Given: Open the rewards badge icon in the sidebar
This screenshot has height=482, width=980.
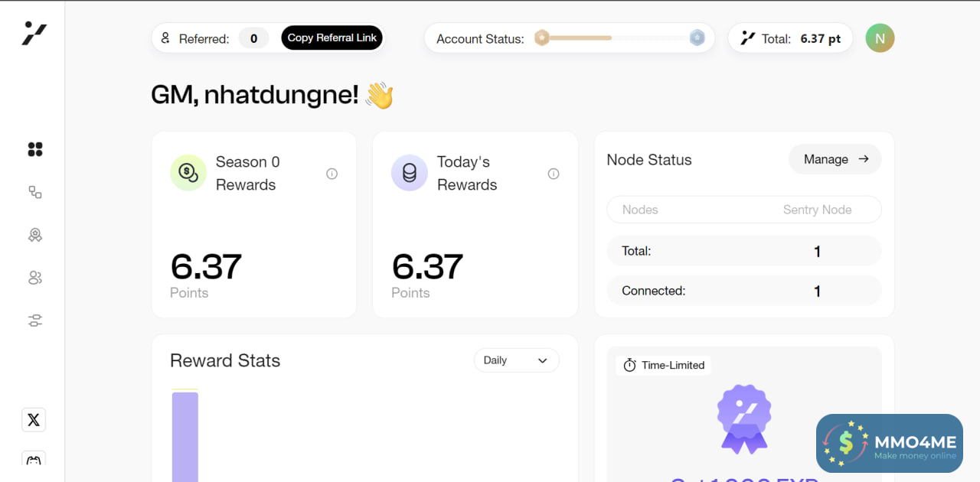Looking at the screenshot, I should click(x=35, y=236).
